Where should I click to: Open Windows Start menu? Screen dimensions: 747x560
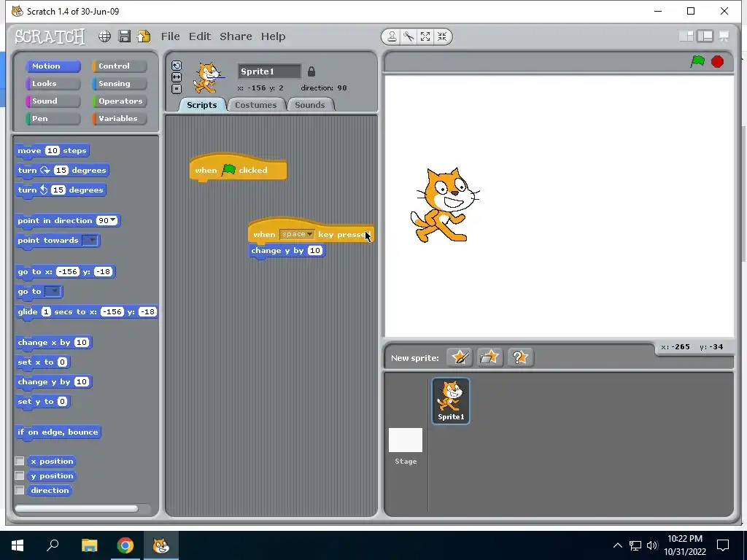pyautogui.click(x=18, y=545)
